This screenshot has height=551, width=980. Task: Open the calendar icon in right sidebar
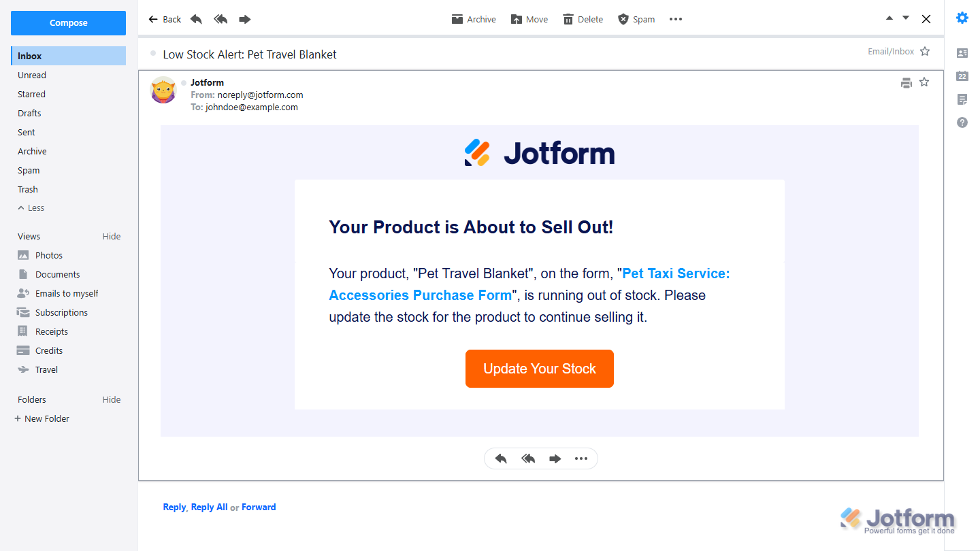click(x=962, y=76)
